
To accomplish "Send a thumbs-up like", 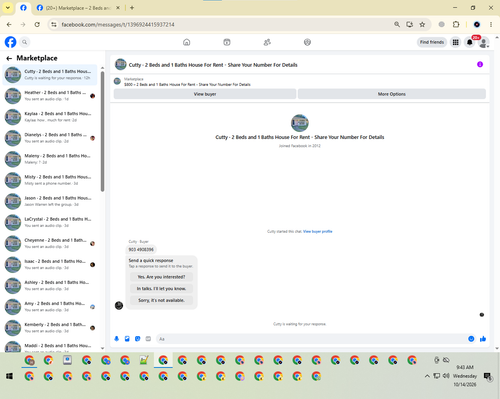I will 483,339.
